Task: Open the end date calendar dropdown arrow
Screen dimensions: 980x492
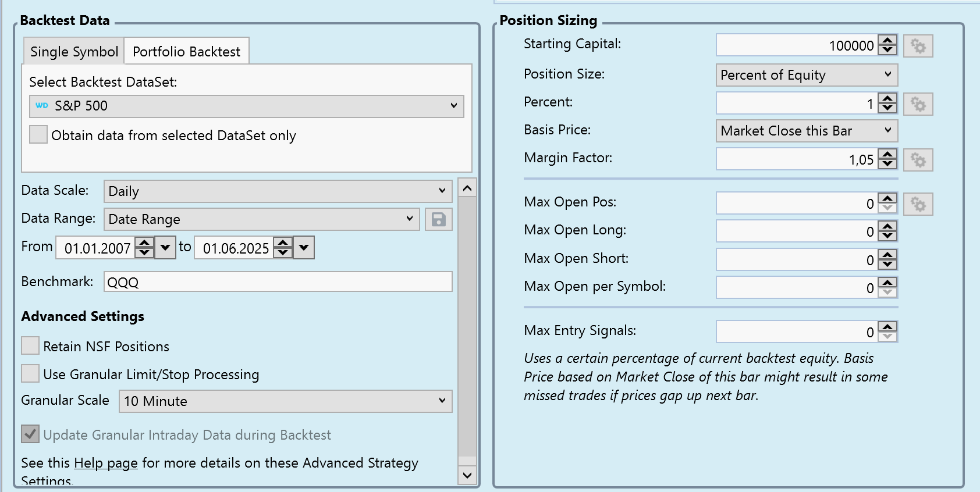Action: pyautogui.click(x=304, y=248)
